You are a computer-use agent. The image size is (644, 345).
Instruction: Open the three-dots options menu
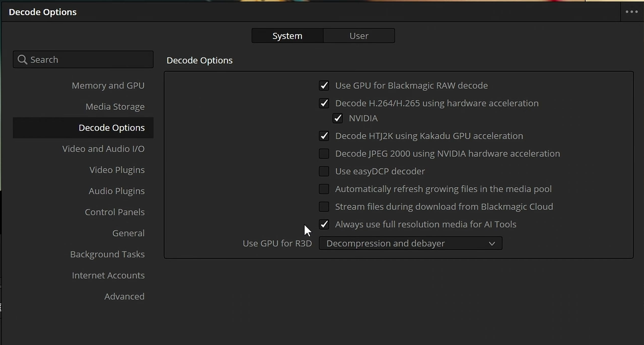coord(631,12)
